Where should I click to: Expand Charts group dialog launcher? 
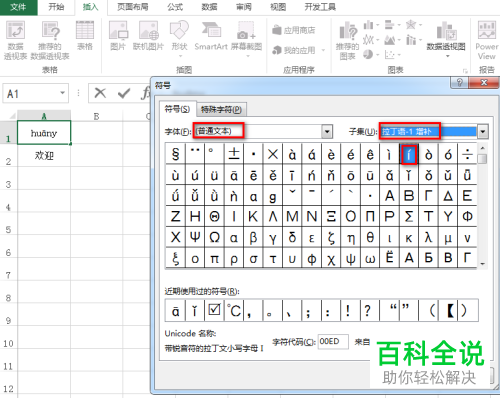coord(465,71)
